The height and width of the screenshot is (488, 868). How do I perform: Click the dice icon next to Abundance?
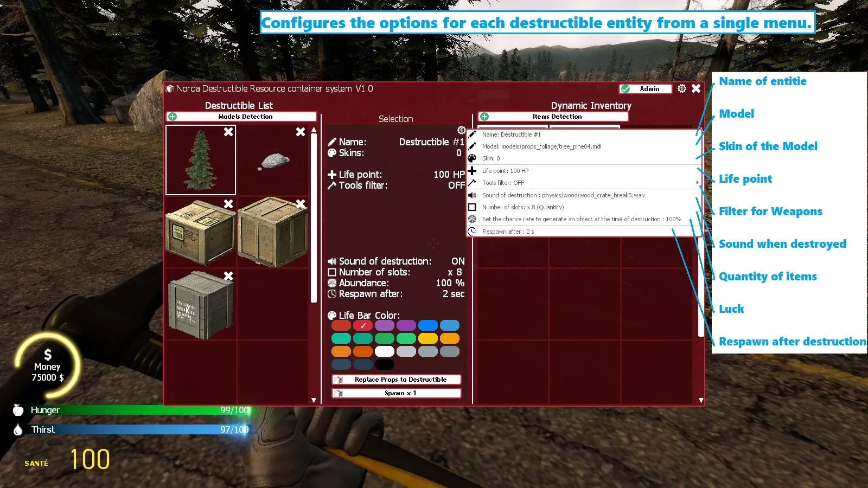point(332,282)
